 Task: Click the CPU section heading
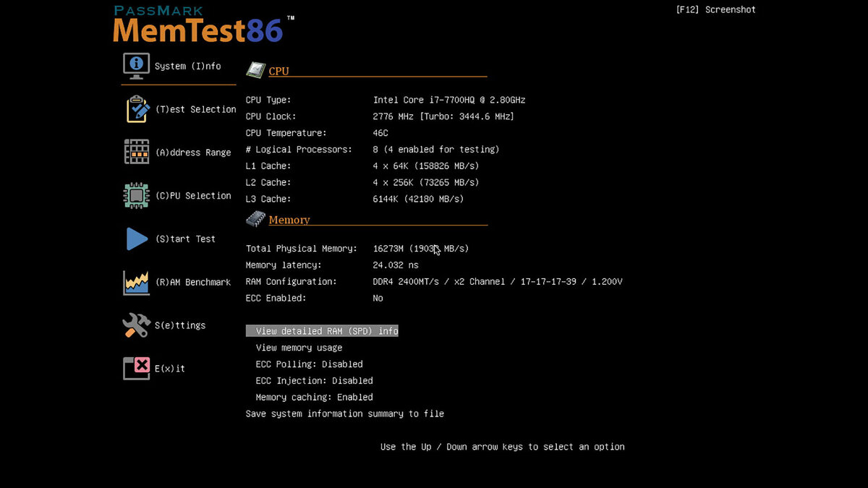coord(278,71)
